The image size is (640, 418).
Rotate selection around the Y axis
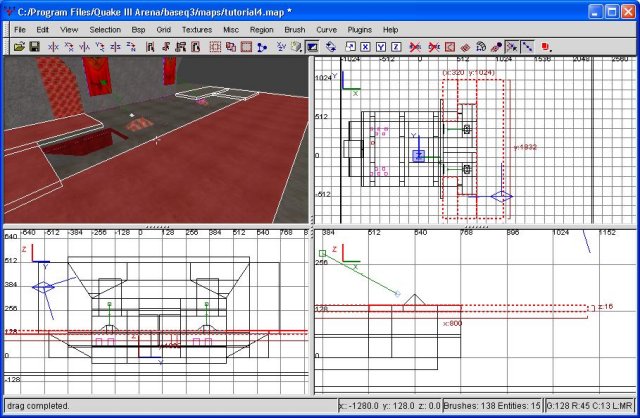tap(100, 47)
